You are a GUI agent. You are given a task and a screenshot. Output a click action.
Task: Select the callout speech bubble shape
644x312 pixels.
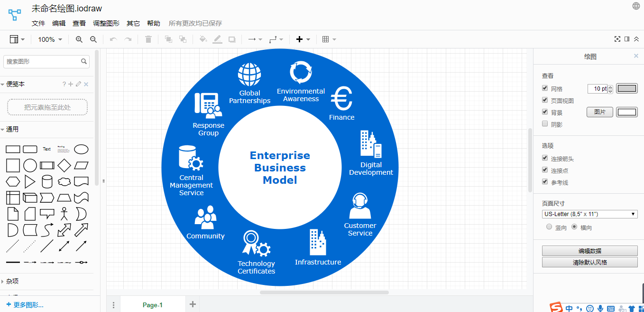click(x=47, y=214)
